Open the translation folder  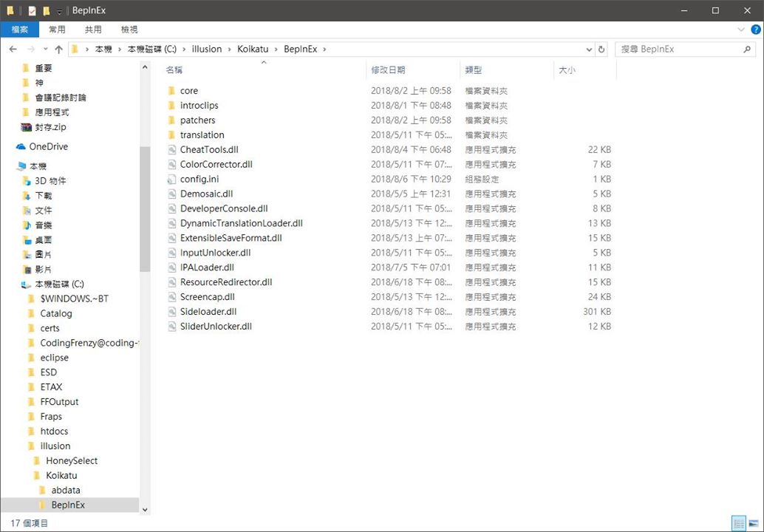[202, 135]
